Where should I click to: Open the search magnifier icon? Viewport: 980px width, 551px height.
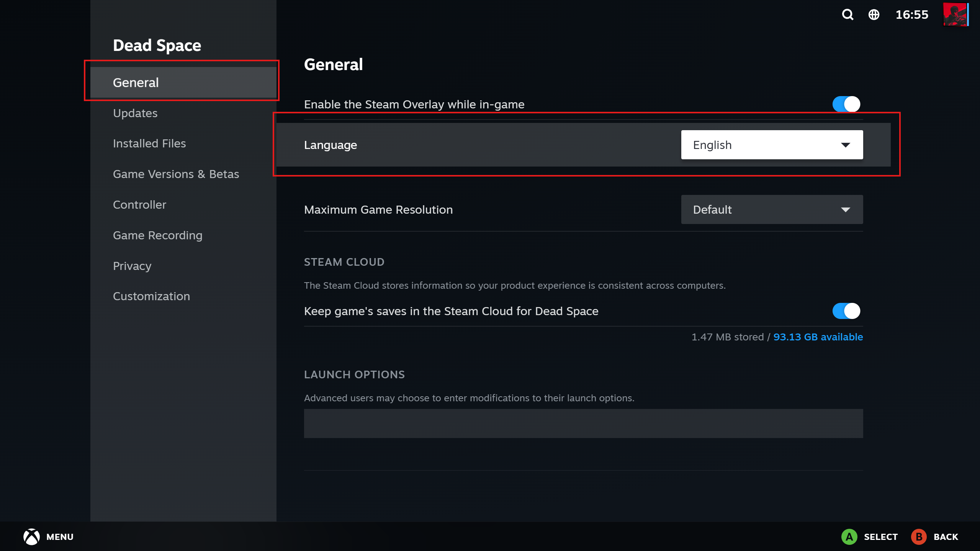click(x=847, y=15)
